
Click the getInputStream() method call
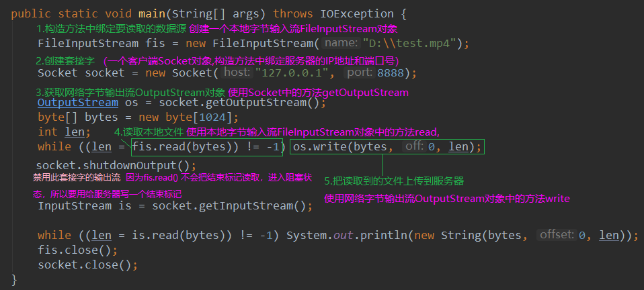click(252, 205)
